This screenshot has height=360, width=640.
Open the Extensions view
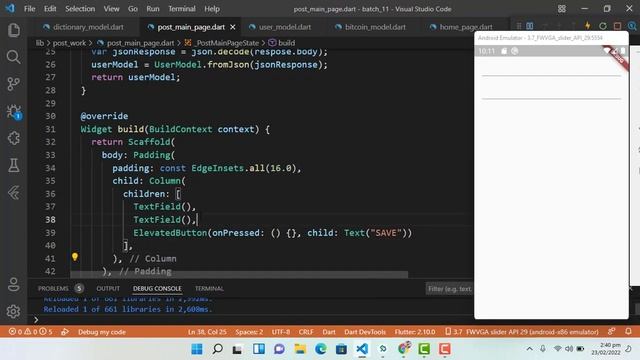point(13,138)
